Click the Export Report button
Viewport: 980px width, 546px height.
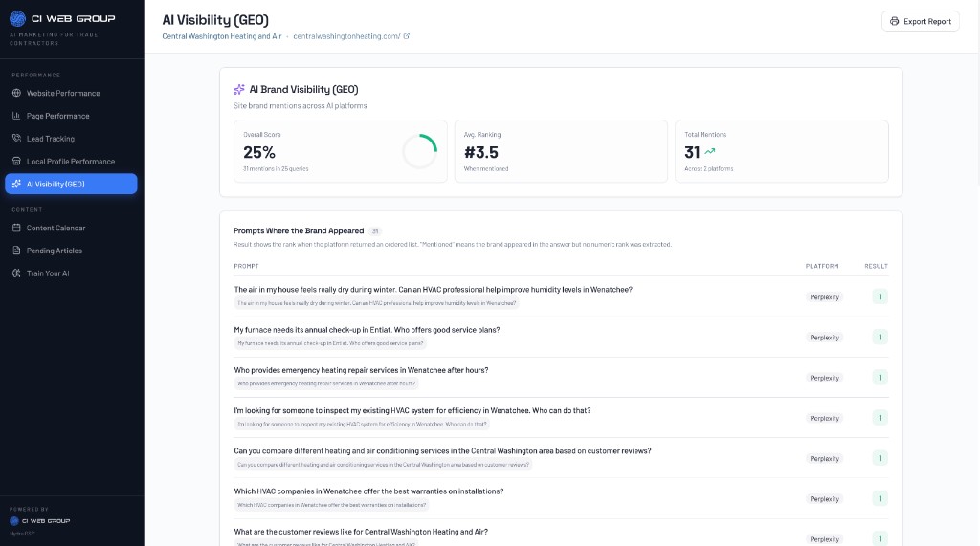921,21
